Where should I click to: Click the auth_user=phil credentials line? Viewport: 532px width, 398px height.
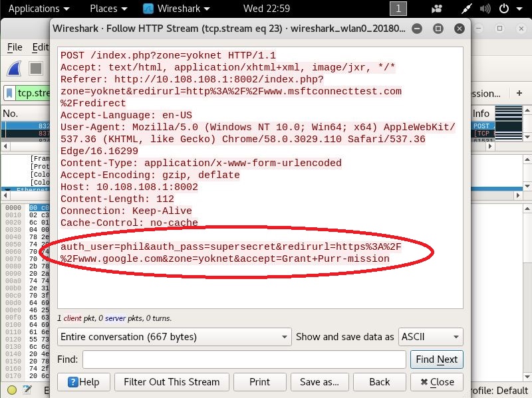coord(231,252)
